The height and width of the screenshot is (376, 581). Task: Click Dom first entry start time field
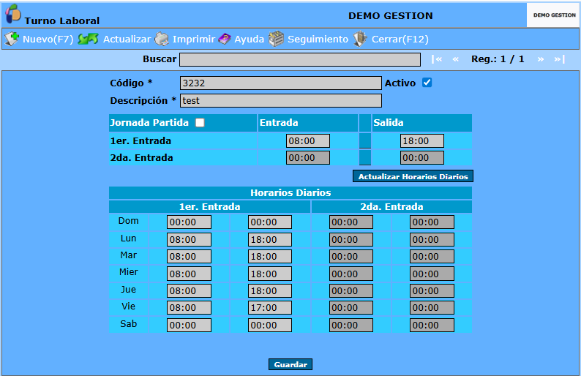tap(189, 222)
